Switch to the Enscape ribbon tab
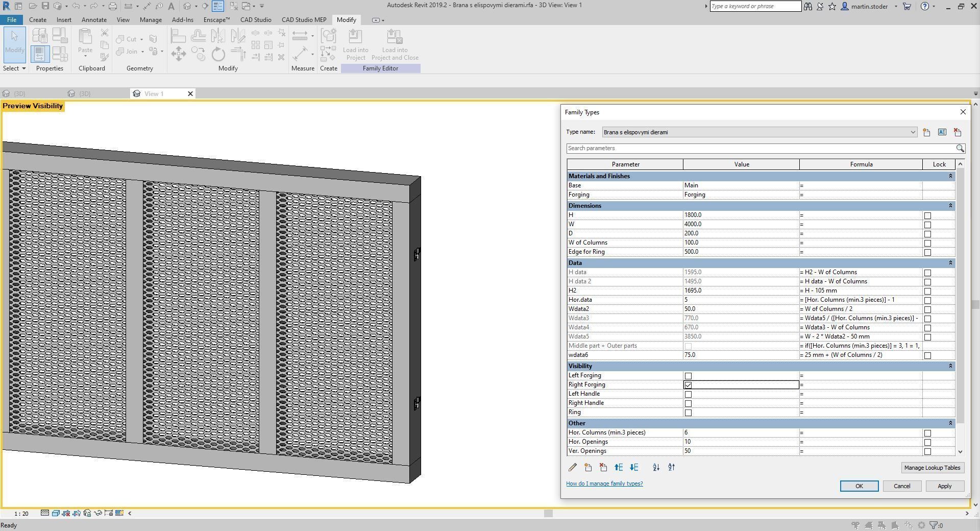 click(x=216, y=20)
